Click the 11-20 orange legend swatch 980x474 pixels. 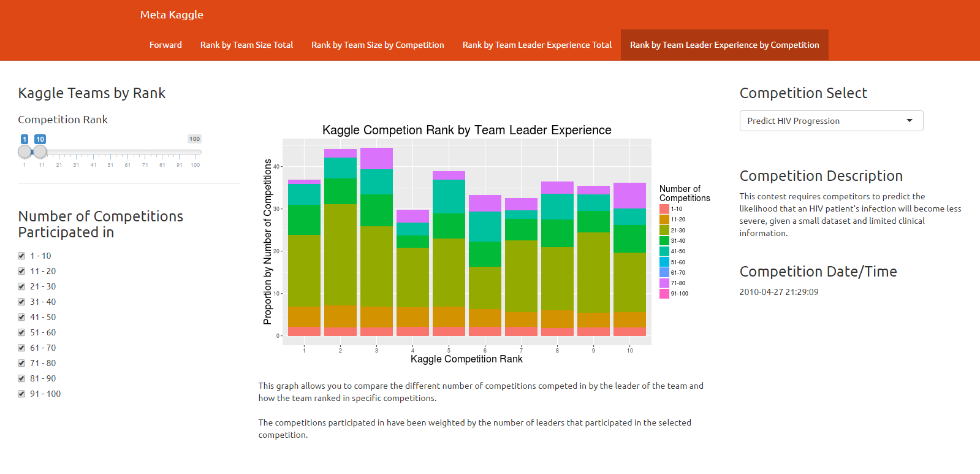point(664,220)
